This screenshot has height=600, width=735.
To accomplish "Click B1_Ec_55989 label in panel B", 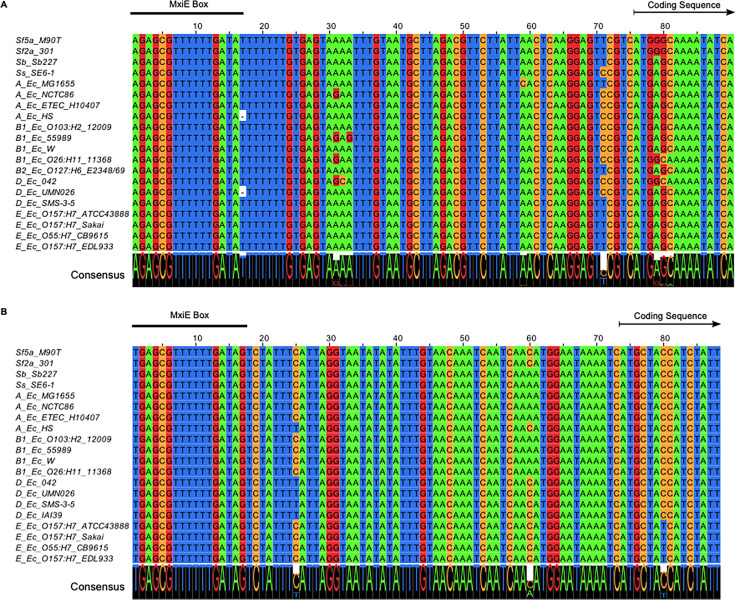I will (x=44, y=450).
